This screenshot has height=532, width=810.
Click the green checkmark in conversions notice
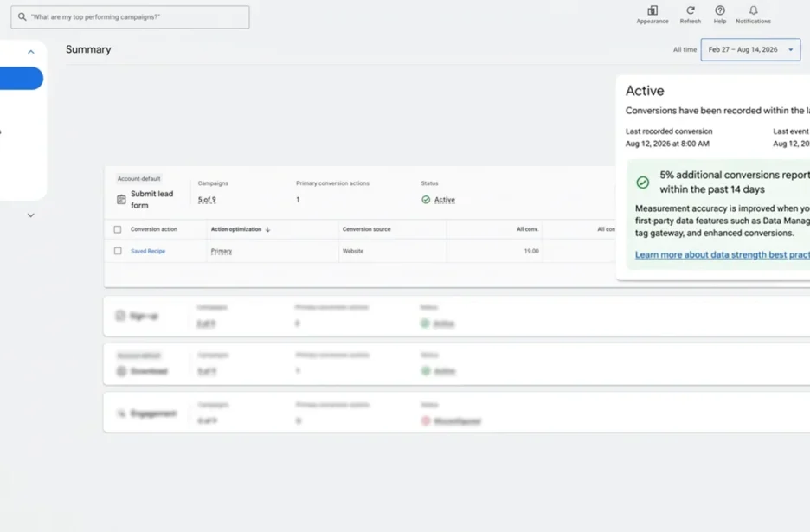click(643, 183)
